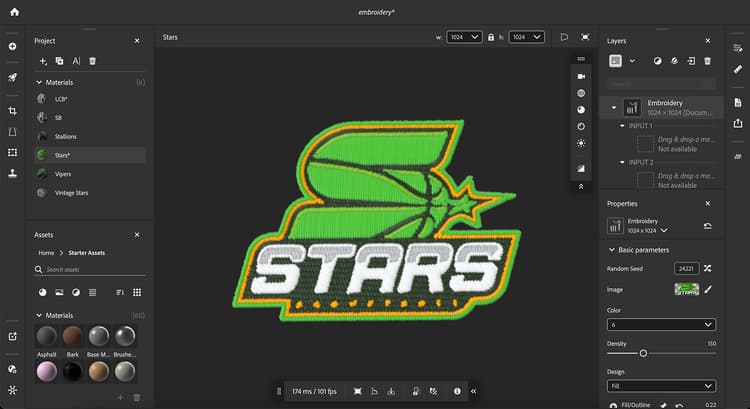Select the dotted tiling grid tool
Screen dimensions: 750x409
[x=12, y=153]
